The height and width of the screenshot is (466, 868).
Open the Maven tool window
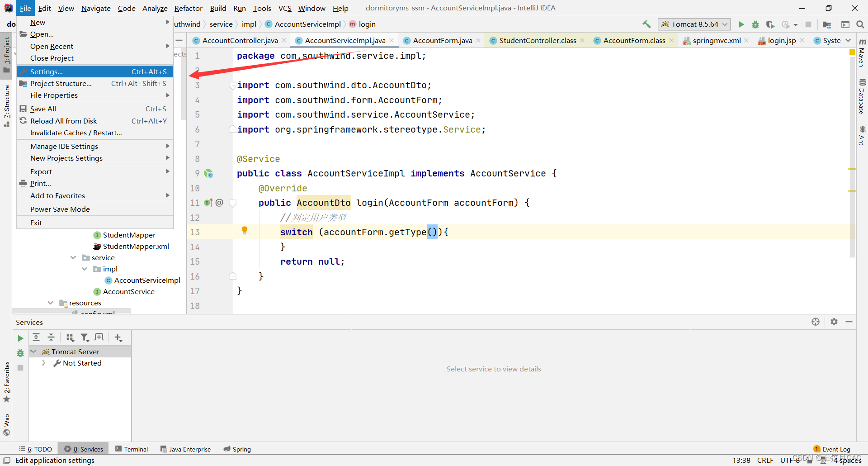(x=862, y=53)
